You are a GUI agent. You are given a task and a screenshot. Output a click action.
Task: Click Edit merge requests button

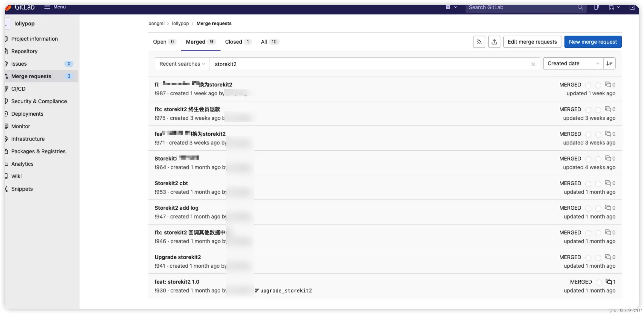(532, 42)
